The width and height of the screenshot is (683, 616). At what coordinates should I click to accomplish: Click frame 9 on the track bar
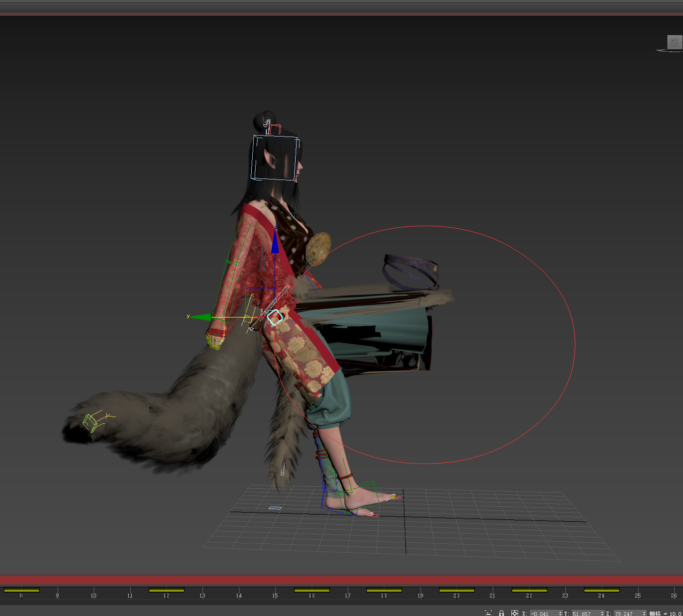click(57, 596)
